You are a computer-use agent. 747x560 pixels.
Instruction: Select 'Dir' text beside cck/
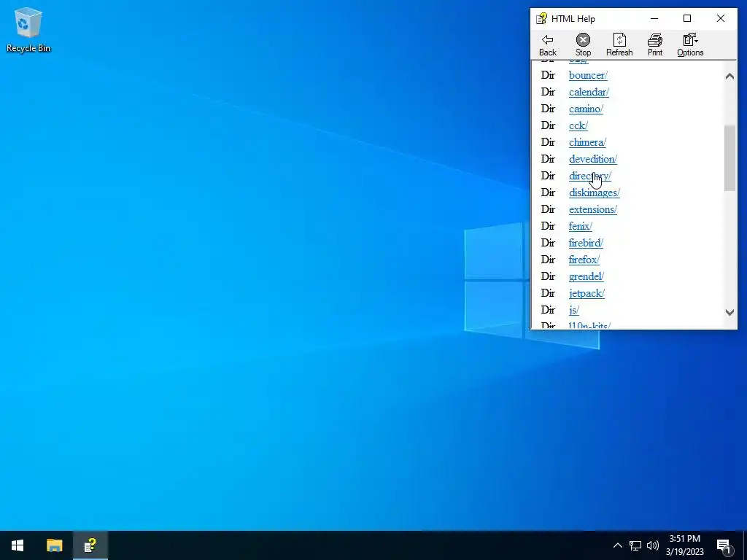548,125
